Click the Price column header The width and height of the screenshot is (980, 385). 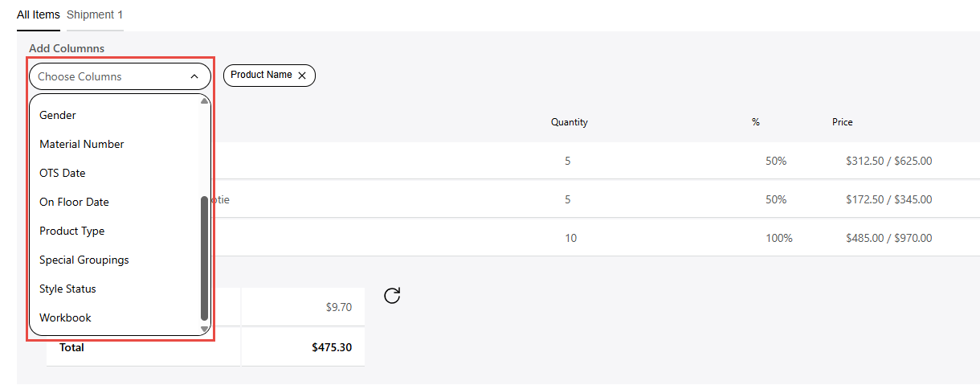pyautogui.click(x=842, y=122)
